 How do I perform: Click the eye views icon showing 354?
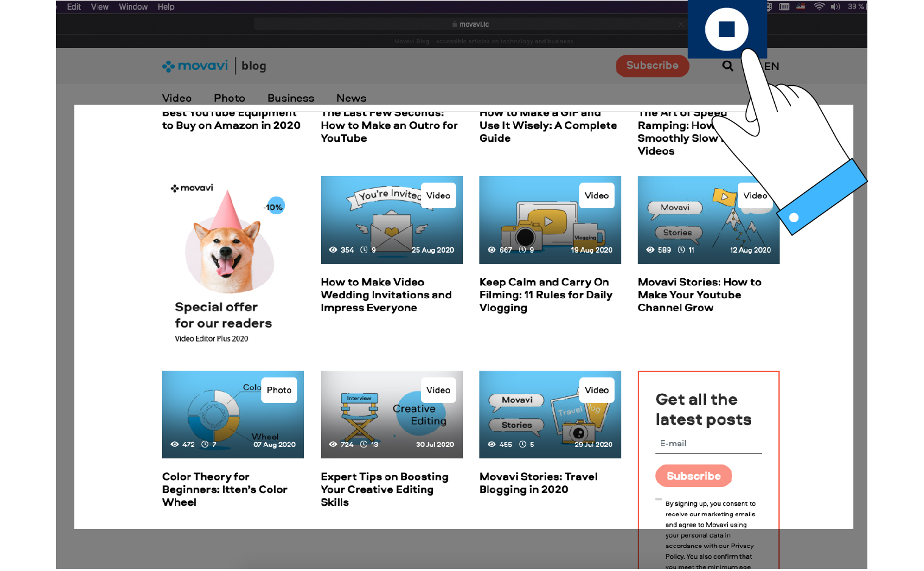(333, 250)
